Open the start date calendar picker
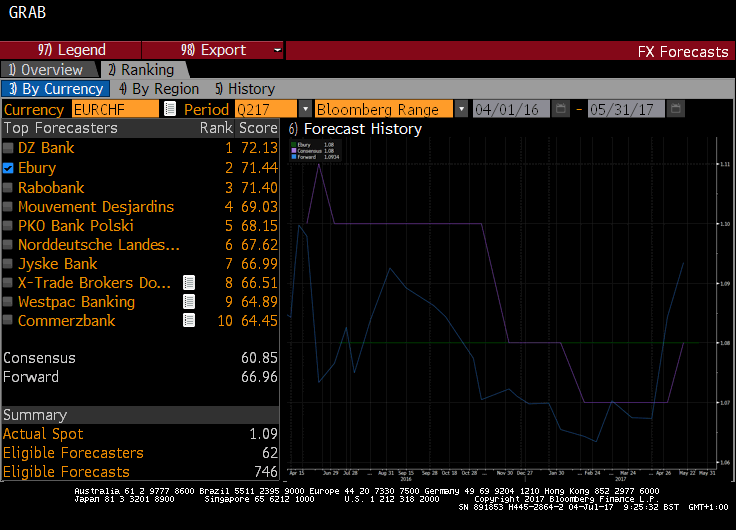The image size is (736, 530). pyautogui.click(x=560, y=109)
